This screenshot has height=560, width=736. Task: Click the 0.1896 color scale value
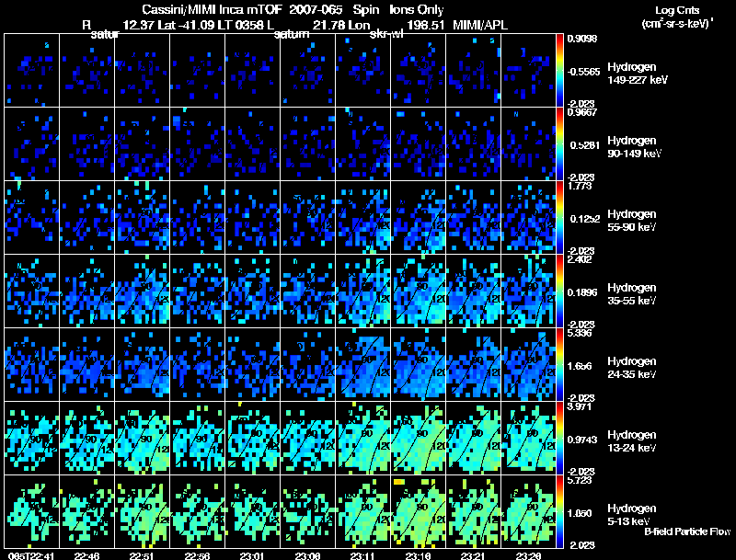tap(583, 292)
